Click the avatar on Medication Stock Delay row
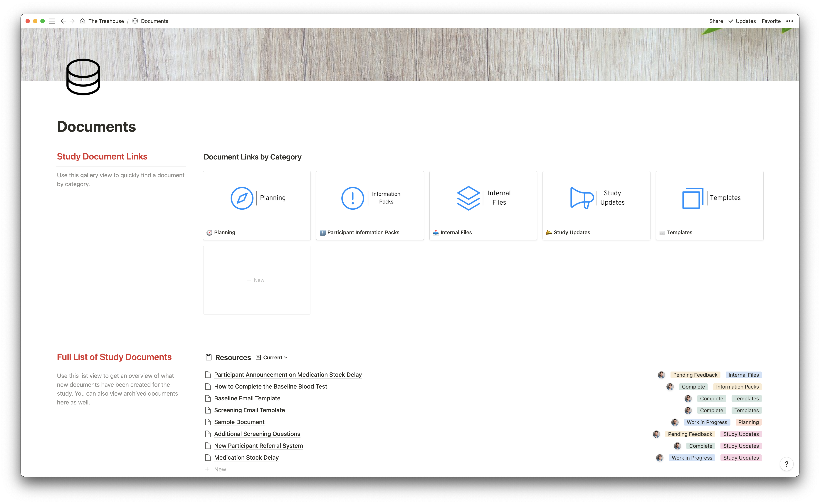 coord(659,458)
